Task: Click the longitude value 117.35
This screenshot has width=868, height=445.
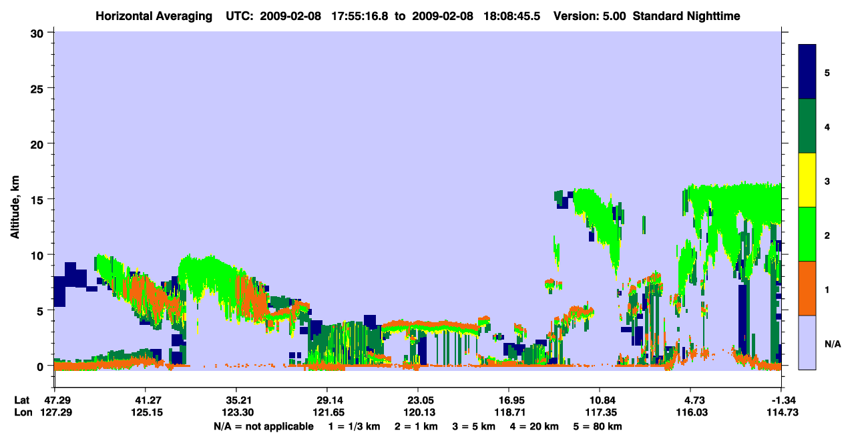Action: 600,413
